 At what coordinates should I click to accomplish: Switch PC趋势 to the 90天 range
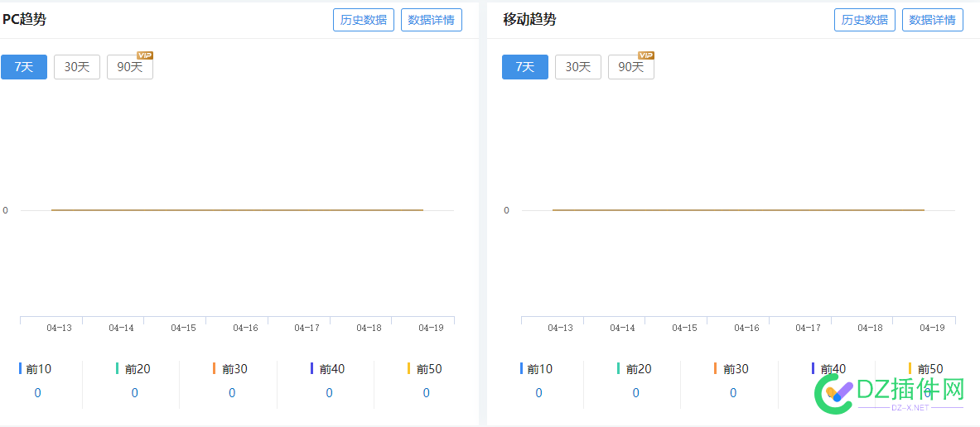coord(130,67)
